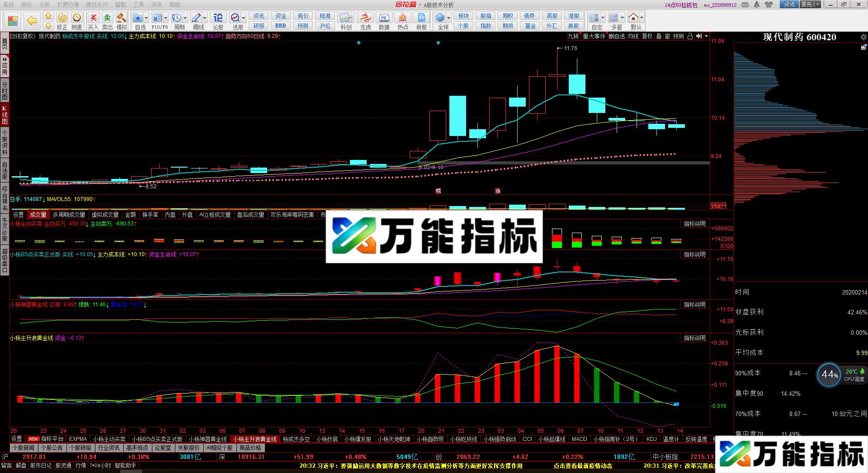Open the 模拟 trading gavel icon
The height and width of the screenshot is (473, 868).
click(x=122, y=21)
